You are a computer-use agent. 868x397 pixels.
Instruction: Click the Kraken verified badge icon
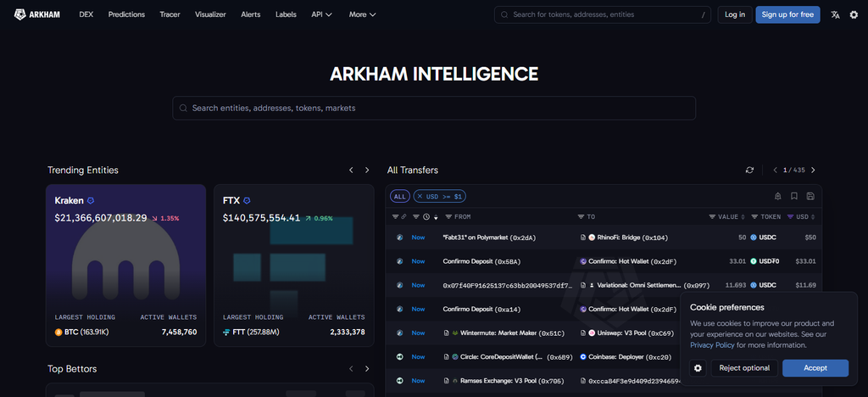tap(91, 200)
